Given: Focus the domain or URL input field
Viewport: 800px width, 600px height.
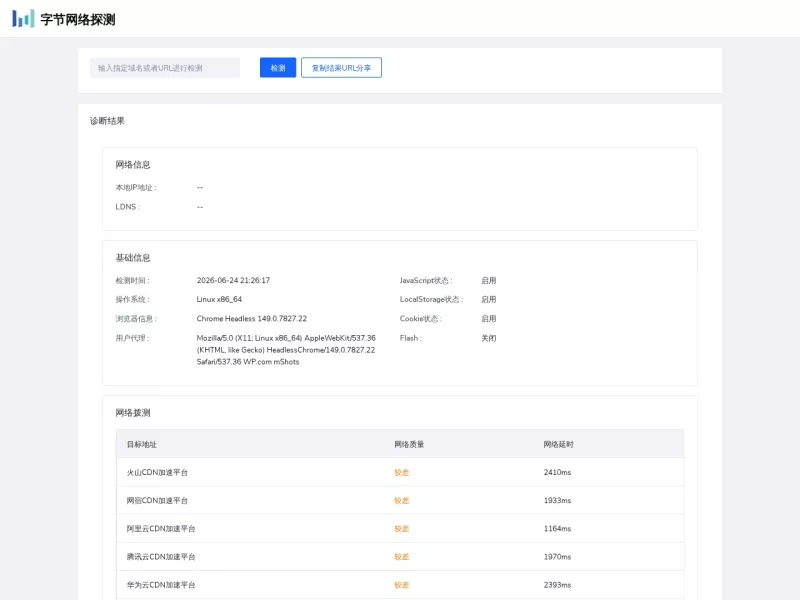Looking at the screenshot, I should pyautogui.click(x=165, y=68).
